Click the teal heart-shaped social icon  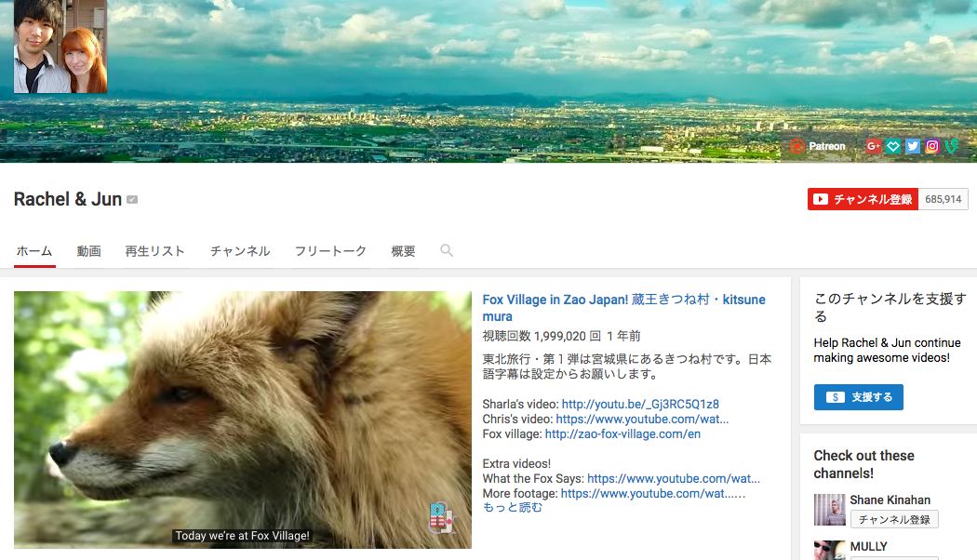tap(893, 146)
